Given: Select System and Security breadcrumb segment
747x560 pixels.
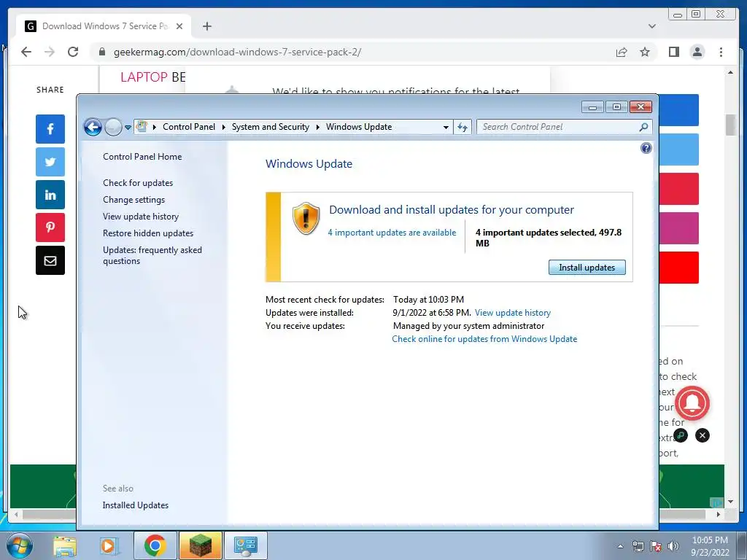Looking at the screenshot, I should tap(270, 127).
